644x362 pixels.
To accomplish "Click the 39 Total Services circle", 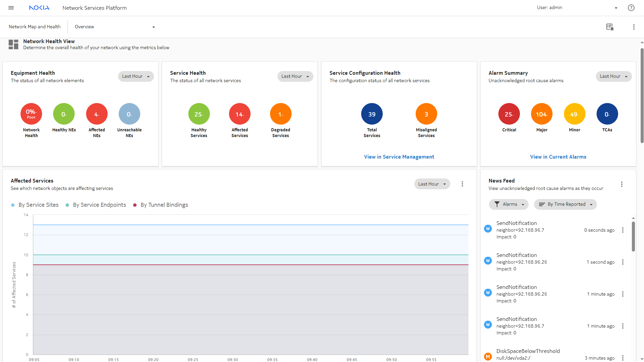I will (372, 114).
